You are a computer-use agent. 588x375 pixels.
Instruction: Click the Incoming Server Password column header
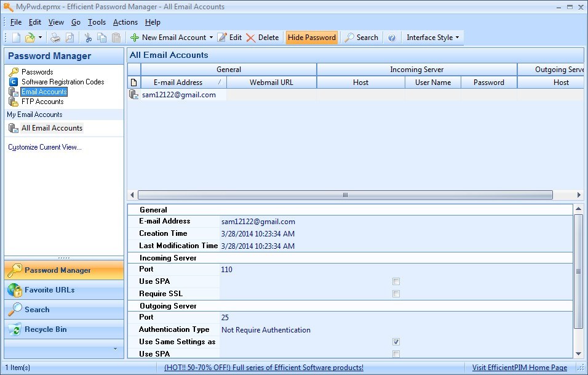click(488, 83)
